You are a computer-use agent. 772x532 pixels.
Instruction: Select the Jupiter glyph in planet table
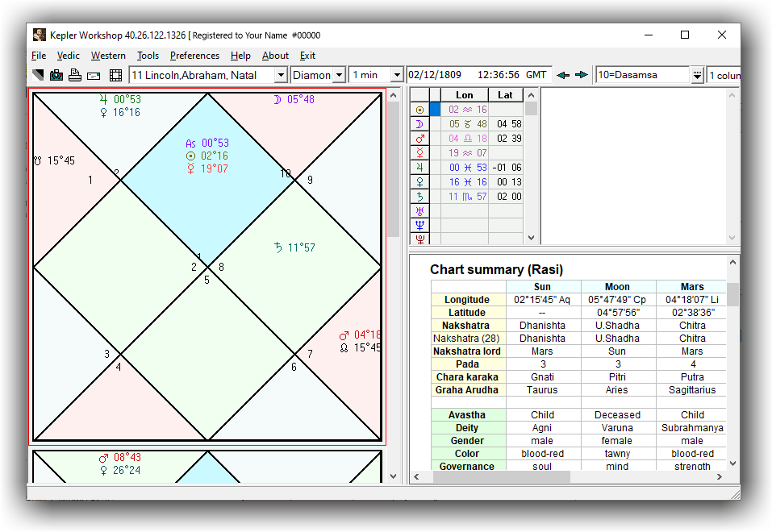(x=419, y=168)
